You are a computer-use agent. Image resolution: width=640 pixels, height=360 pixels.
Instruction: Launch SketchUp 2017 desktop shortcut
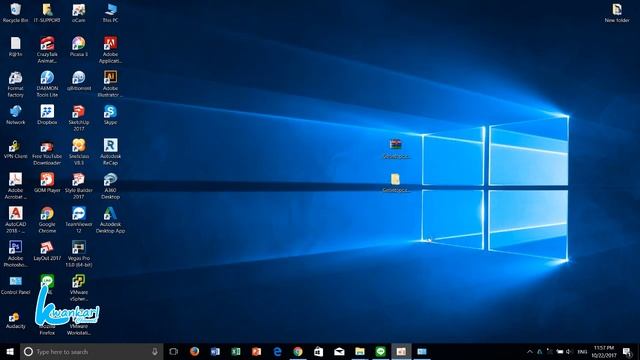point(78,118)
